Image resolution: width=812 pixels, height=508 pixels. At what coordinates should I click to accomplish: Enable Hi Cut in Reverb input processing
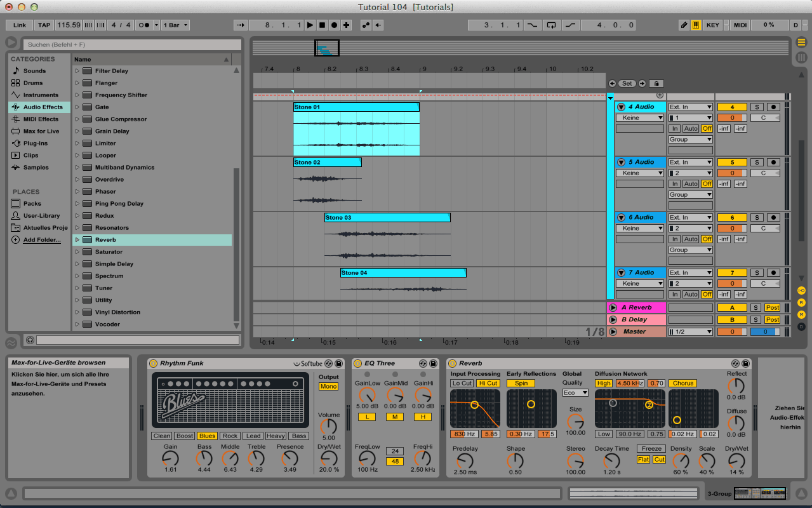tap(488, 384)
